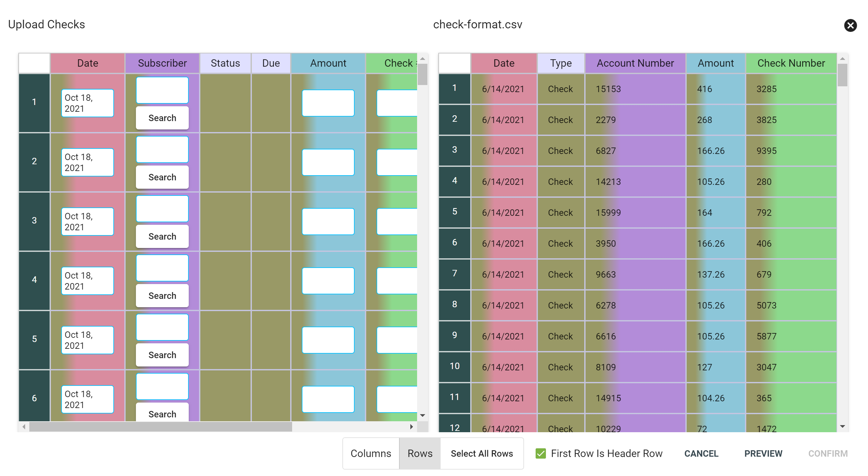Click up arrow of CSV table scrollbar
This screenshot has width=868, height=476.
coord(842,58)
